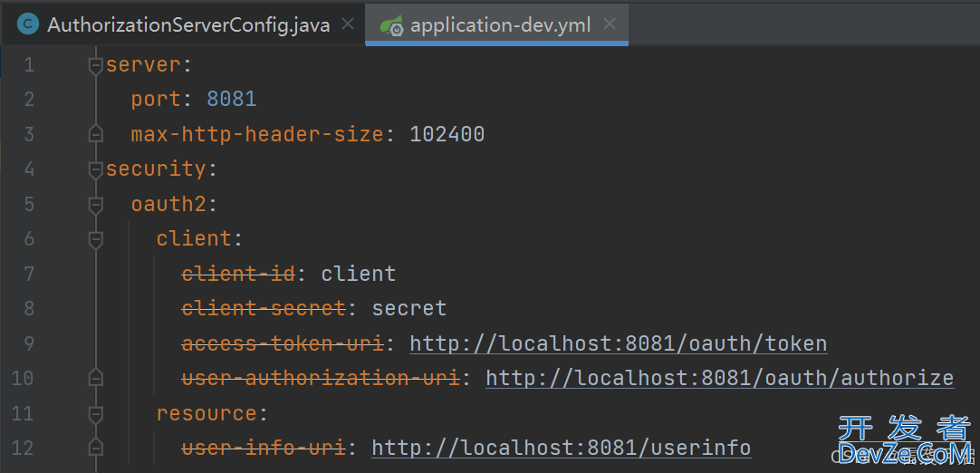980x473 pixels.
Task: Click the 'resource' key
Action: pyautogui.click(x=207, y=413)
